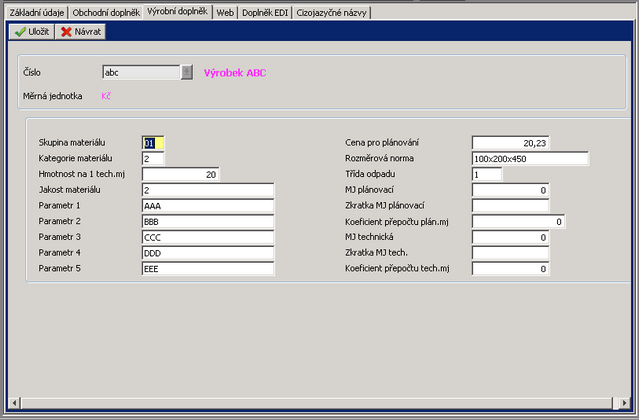Click the Parametr 5 field containing EEE

click(x=207, y=269)
